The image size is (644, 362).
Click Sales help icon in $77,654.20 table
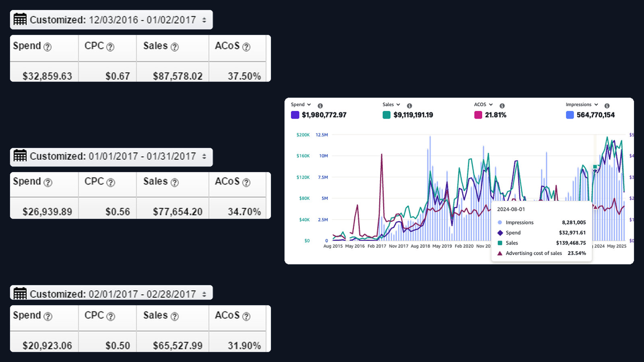[175, 183]
